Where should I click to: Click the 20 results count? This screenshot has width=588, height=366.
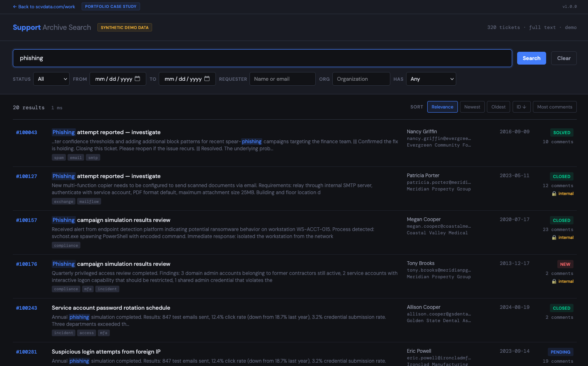coord(29,108)
